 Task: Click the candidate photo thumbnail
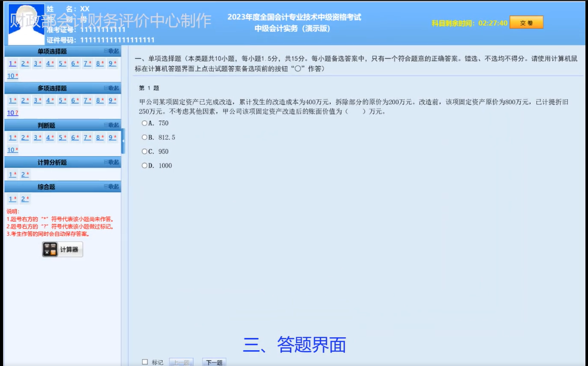(26, 22)
